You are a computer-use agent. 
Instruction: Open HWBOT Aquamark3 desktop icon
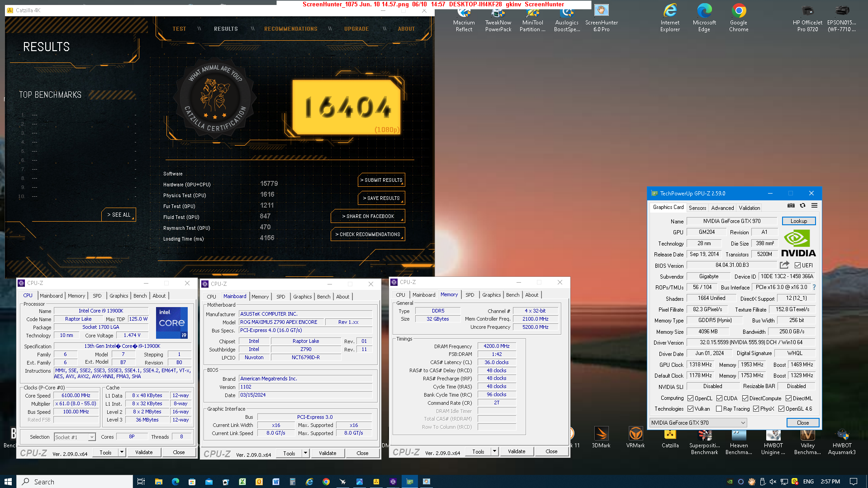(x=842, y=441)
